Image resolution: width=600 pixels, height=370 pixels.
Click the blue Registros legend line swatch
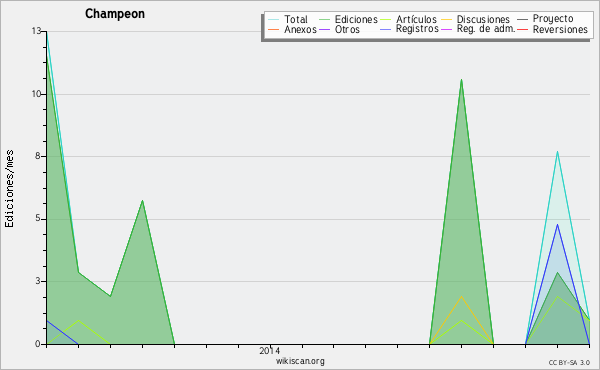point(385,29)
